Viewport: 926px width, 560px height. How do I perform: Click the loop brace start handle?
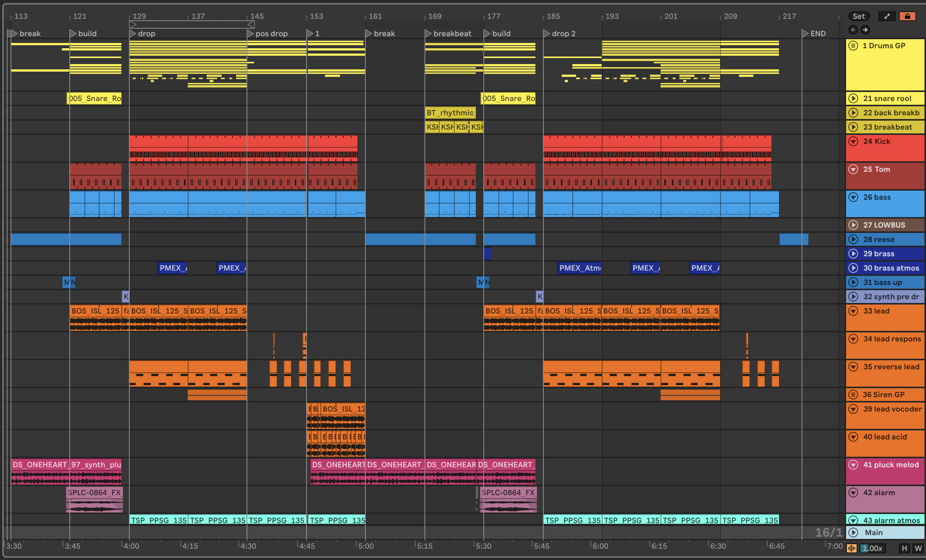click(132, 24)
